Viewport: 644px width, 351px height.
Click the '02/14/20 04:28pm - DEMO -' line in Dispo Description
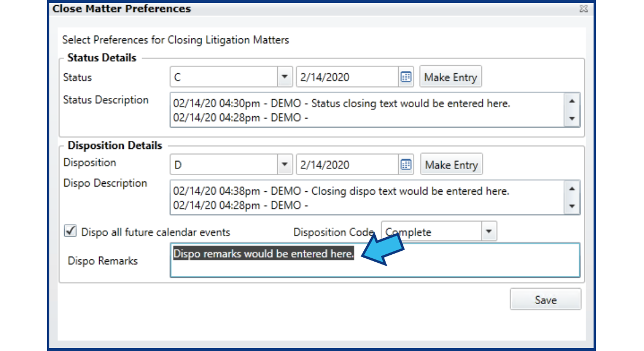pyautogui.click(x=241, y=205)
